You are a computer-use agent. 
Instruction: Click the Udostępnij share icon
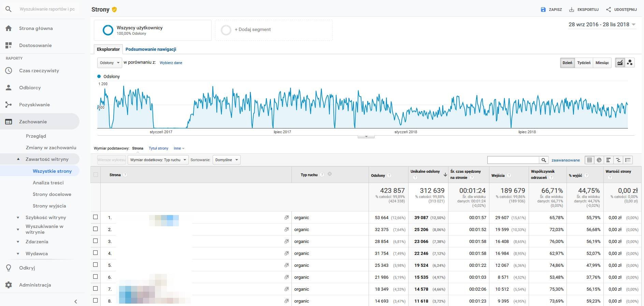click(609, 10)
